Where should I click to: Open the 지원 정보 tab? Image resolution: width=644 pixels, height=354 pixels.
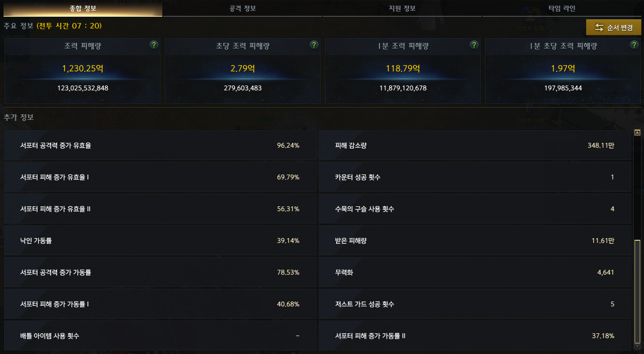[x=402, y=8]
